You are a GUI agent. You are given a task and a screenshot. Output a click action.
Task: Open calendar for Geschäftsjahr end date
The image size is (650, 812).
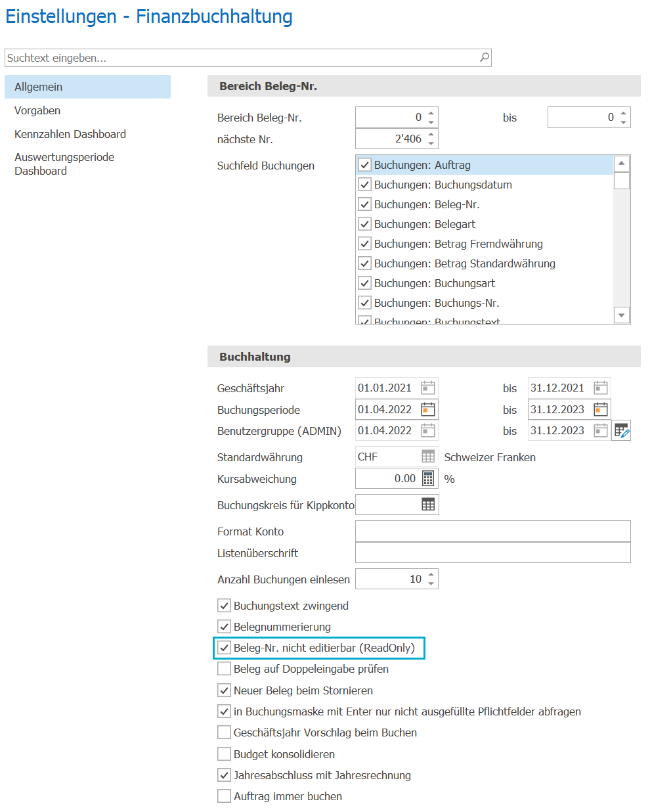[601, 388]
